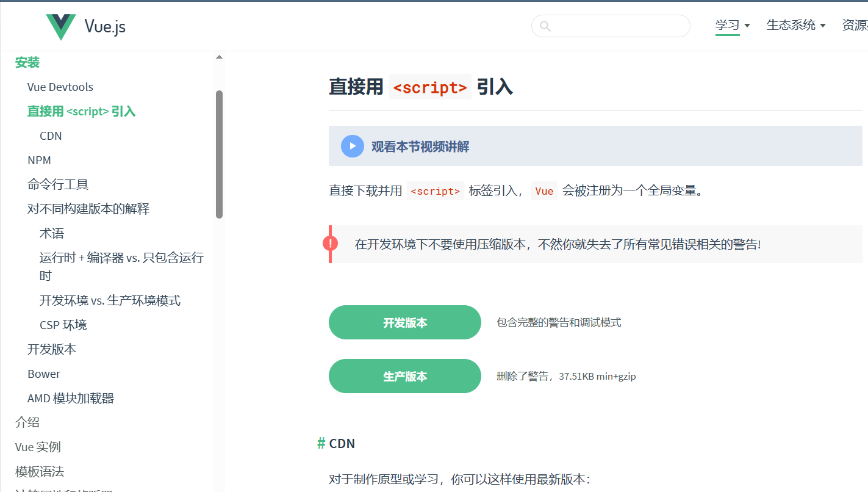This screenshot has height=492, width=868.
Task: Open 对不同构建版本的解释 in sidebar
Action: point(88,209)
